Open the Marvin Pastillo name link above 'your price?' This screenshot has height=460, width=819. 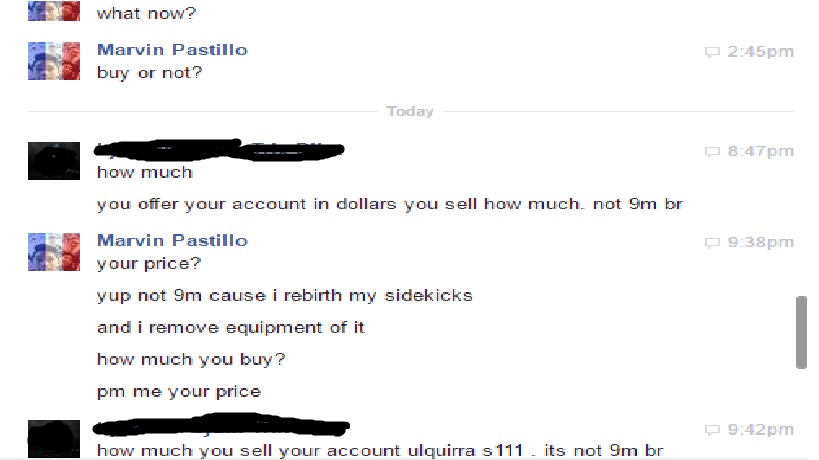click(172, 241)
